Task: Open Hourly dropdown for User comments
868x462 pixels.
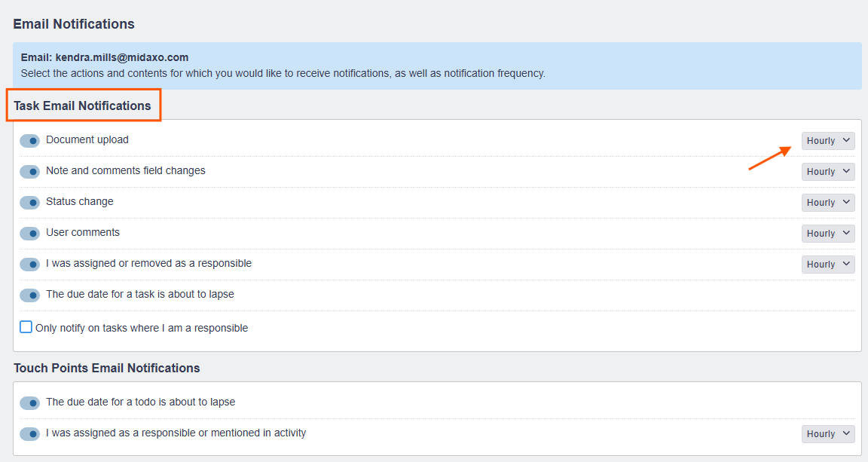Action: (827, 233)
